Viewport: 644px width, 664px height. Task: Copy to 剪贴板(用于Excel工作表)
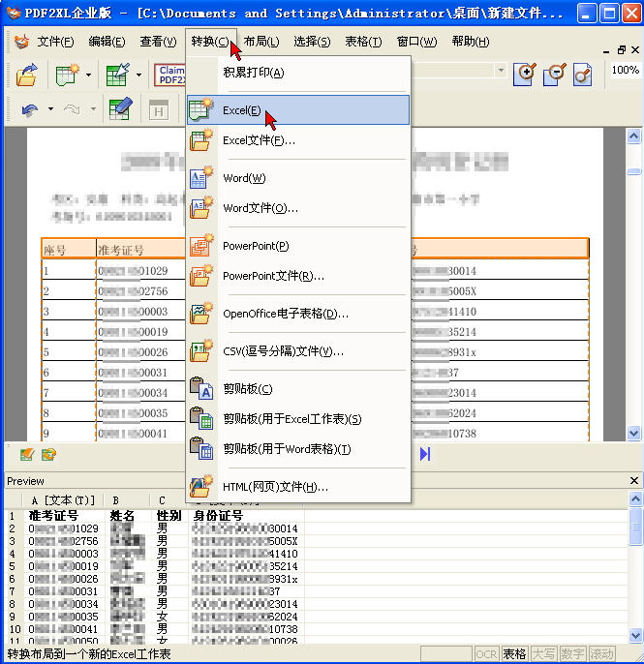tap(291, 419)
